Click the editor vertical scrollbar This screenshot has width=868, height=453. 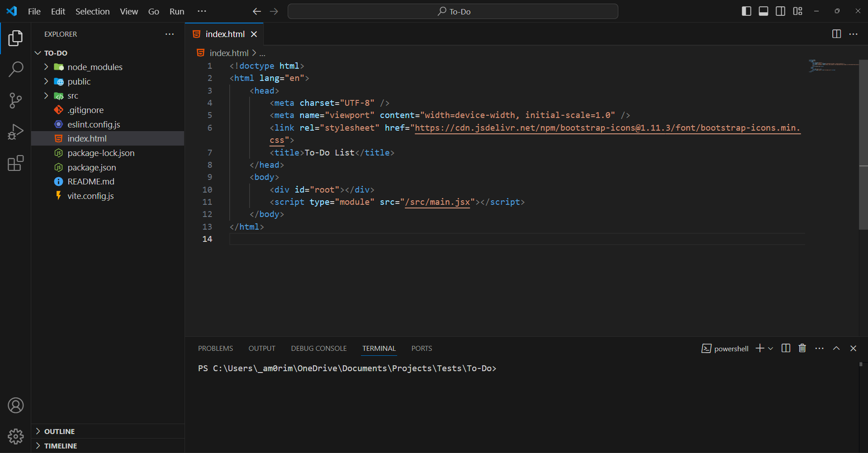[863, 145]
